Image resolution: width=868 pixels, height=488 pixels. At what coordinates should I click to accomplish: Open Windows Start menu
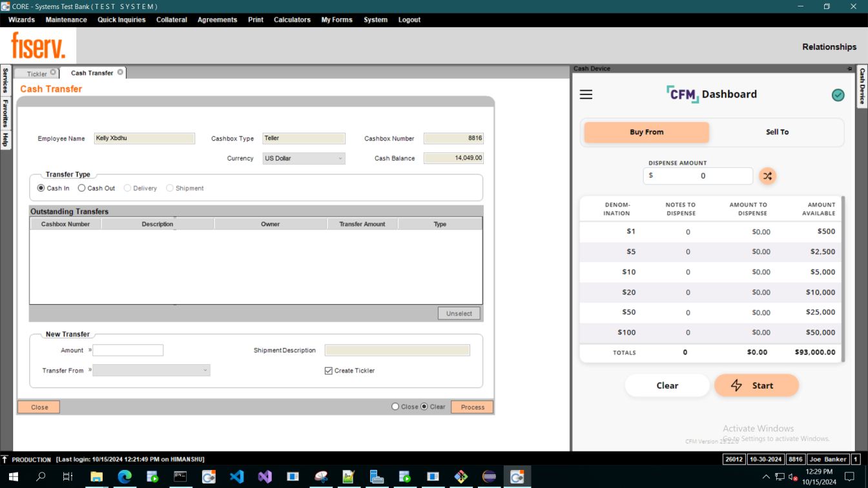pyautogui.click(x=14, y=477)
